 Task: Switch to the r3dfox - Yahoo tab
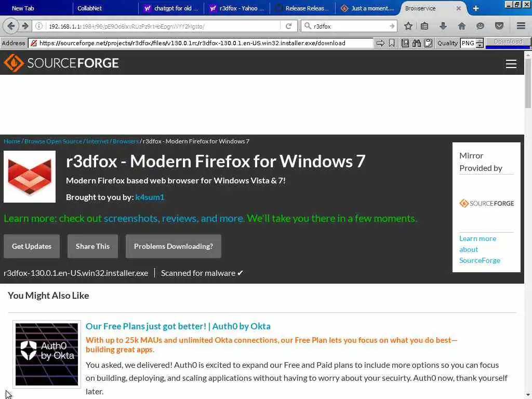237,8
